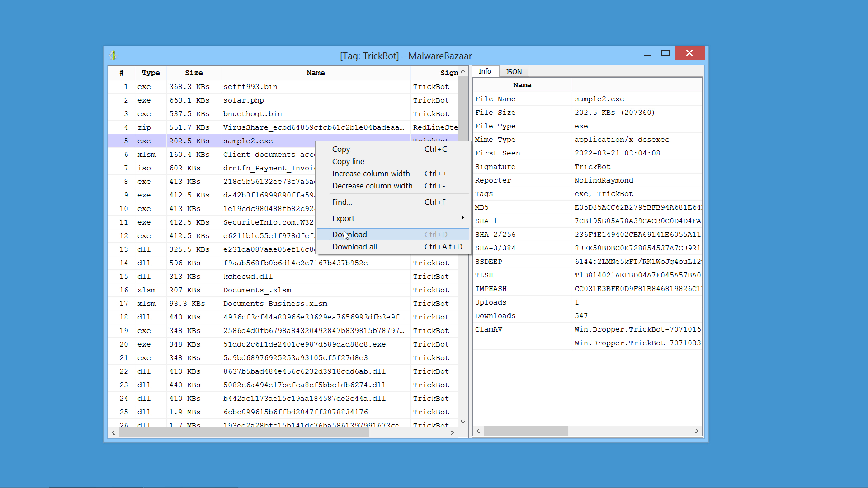Viewport: 868px width, 488px height.
Task: Click up arrow of file list vertical scrollbar
Action: 463,71
